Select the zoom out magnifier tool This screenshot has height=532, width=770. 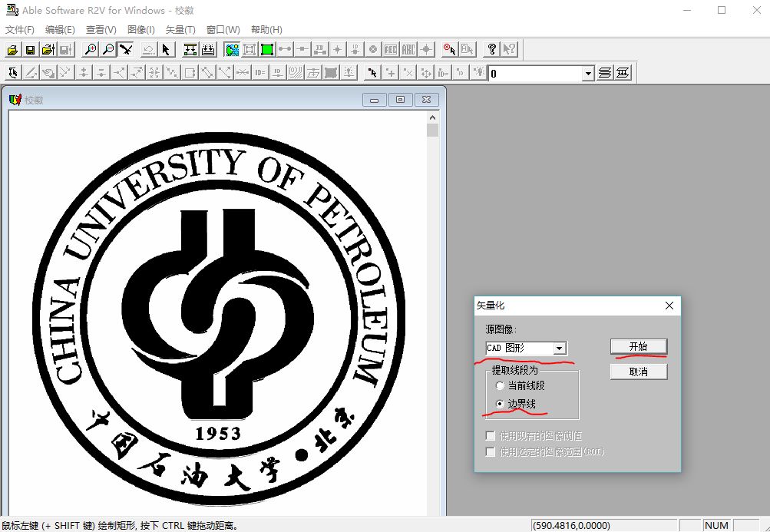(108, 50)
